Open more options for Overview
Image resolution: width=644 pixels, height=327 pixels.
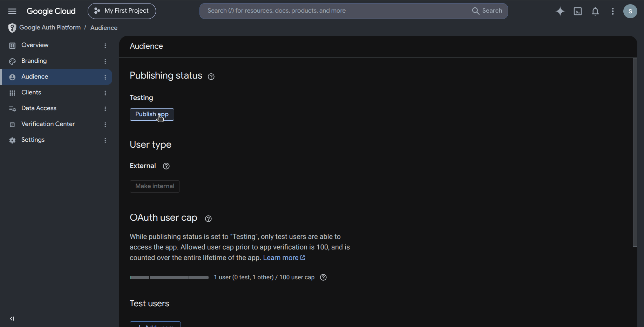[105, 46]
